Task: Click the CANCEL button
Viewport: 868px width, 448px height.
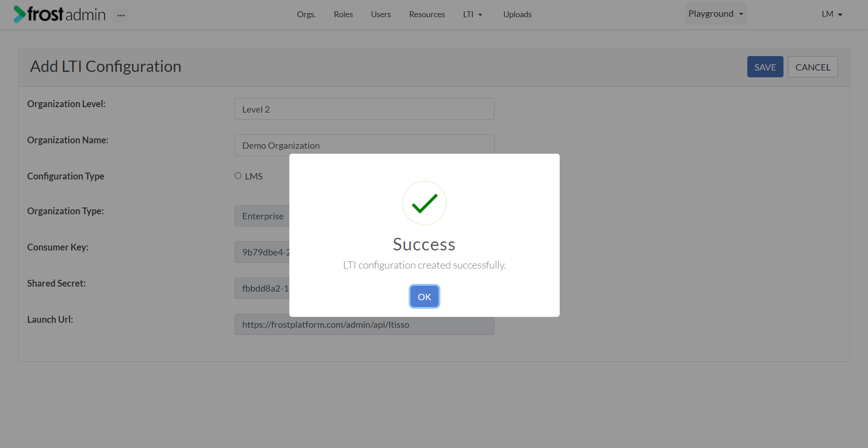Action: (x=812, y=66)
